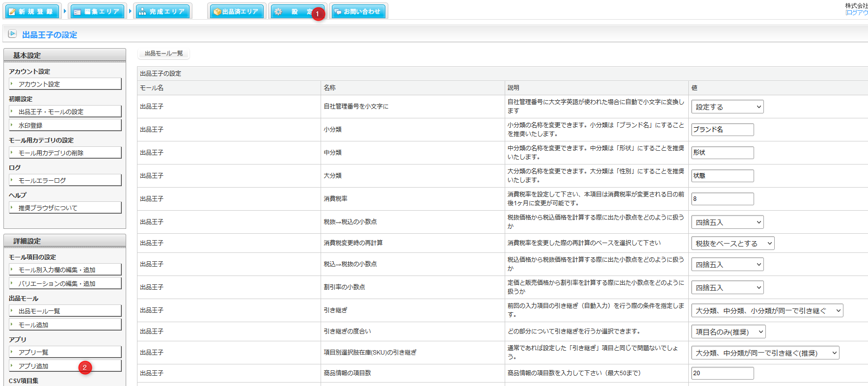Image resolution: width=868 pixels, height=386 pixels.
Task: Open rounding dropdown for 割引率の小数点
Action: point(728,287)
